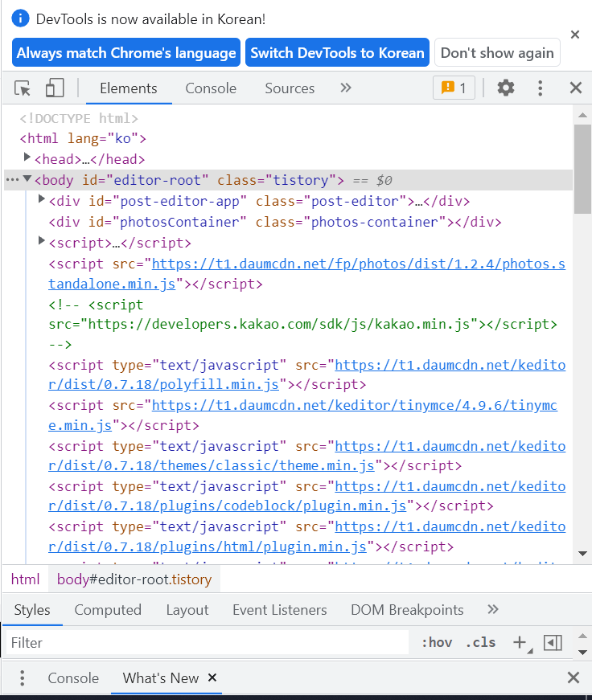Open the html plugin.min.js link
Screen dimensions: 592x700
pyautogui.click(x=307, y=537)
